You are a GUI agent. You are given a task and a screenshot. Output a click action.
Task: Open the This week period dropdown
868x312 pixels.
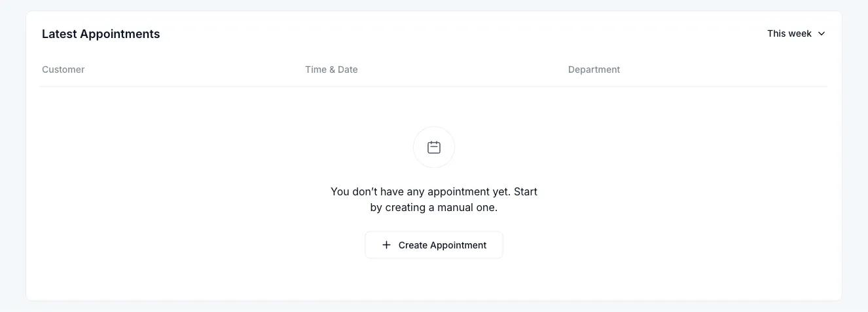(x=796, y=33)
